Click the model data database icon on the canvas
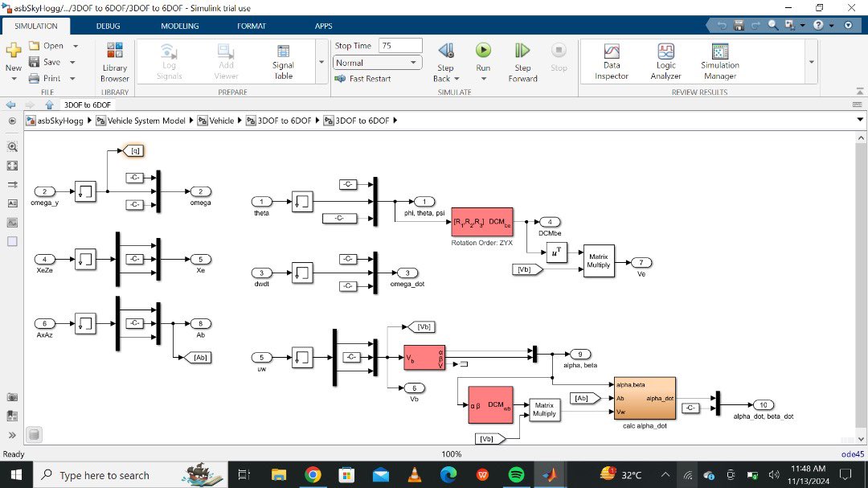This screenshot has width=868, height=488. [34, 435]
